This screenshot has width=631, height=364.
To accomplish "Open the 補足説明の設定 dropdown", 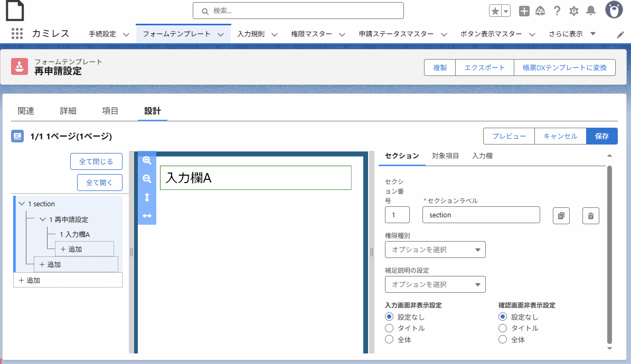I will pyautogui.click(x=435, y=284).
